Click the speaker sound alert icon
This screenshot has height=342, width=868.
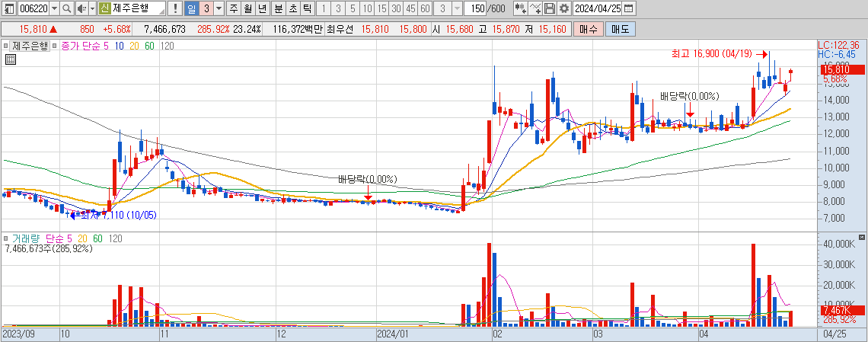click(x=81, y=8)
